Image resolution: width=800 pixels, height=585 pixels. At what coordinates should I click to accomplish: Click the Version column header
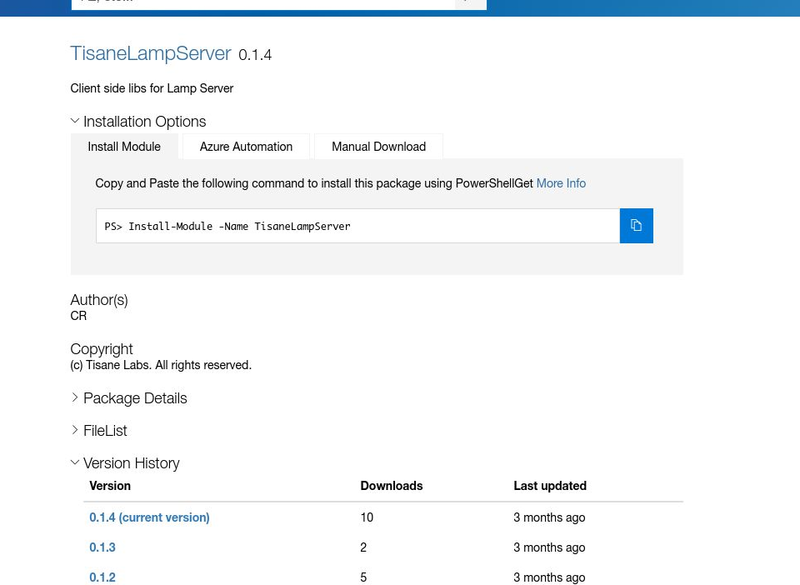click(x=110, y=486)
